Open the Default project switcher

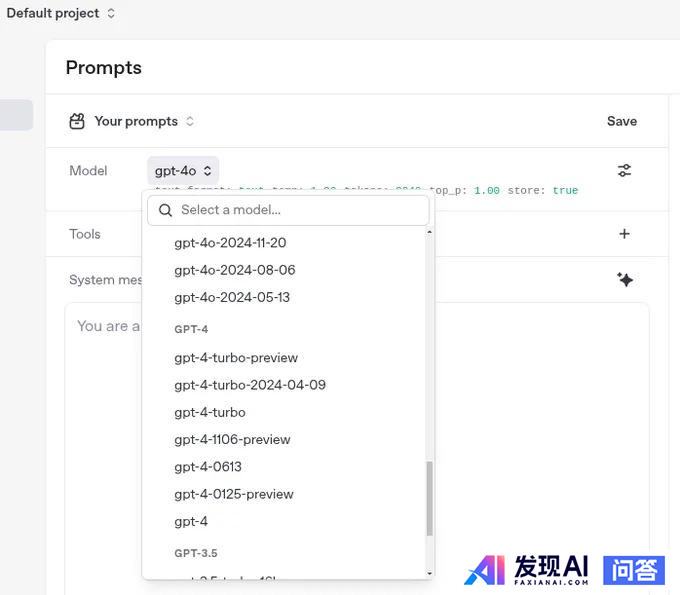pyautogui.click(x=61, y=13)
